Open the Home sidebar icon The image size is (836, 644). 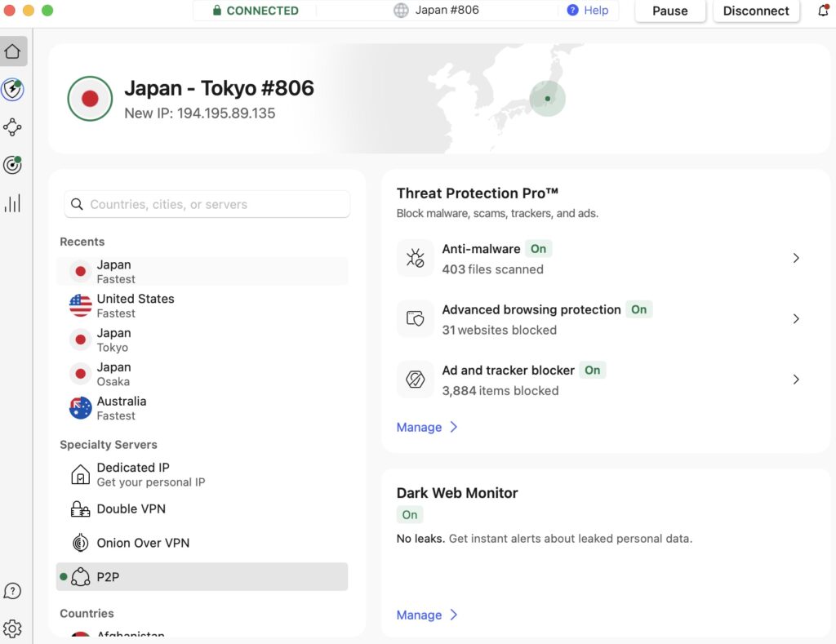point(13,51)
